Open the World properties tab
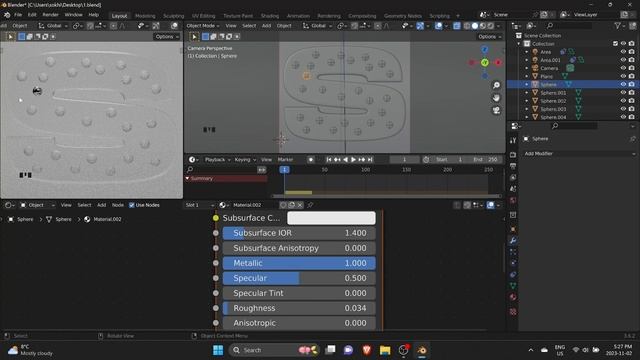 [513, 200]
